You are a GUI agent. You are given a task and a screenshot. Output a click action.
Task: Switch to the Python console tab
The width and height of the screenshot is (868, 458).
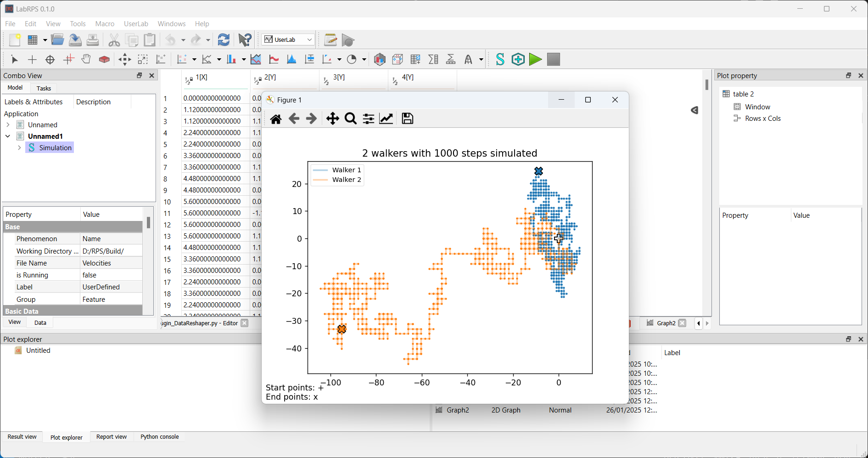click(159, 437)
